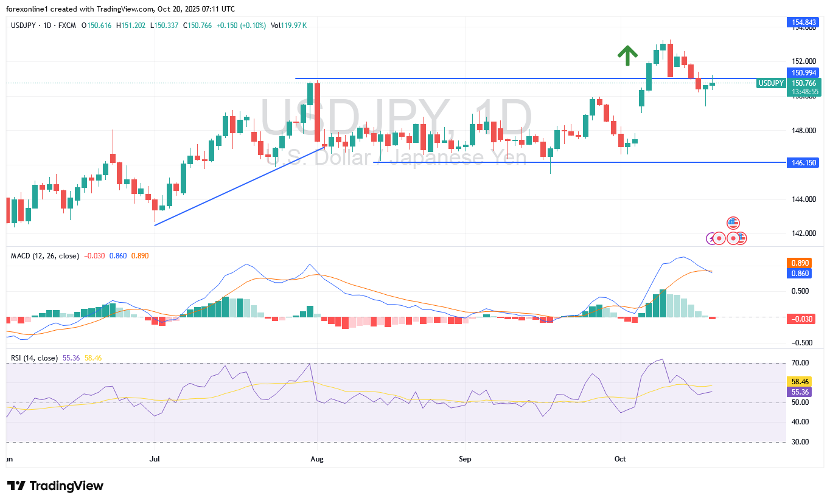830x504 pixels.
Task: Click the left-most red dot event marker
Action: click(719, 238)
